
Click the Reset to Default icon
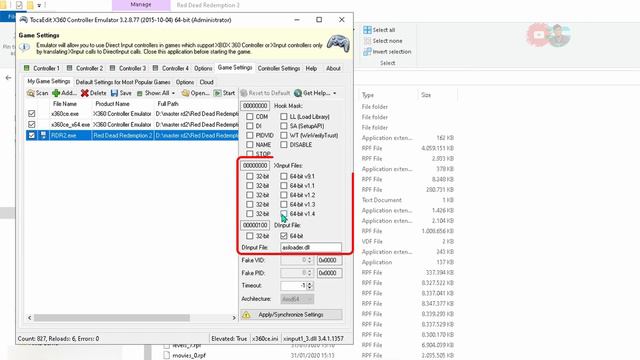click(x=244, y=93)
